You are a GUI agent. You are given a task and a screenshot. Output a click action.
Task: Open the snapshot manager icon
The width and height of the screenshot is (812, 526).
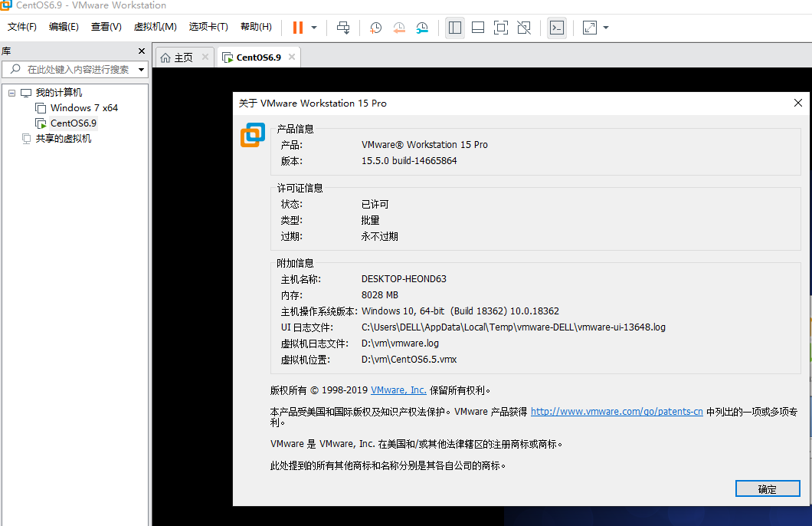[x=423, y=28]
